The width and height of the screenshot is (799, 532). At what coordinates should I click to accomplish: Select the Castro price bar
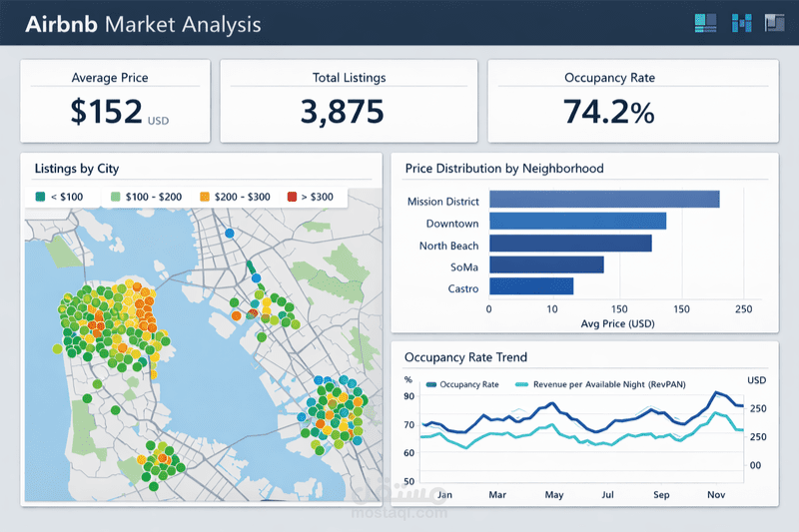[531, 286]
